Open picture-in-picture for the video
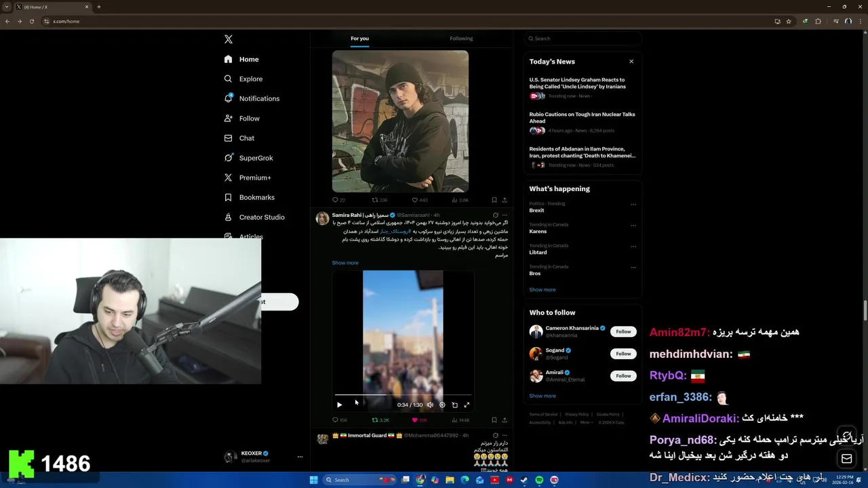 (x=454, y=405)
